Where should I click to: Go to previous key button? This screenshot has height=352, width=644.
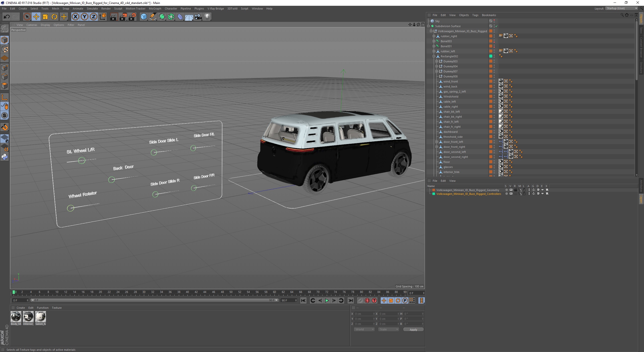[313, 300]
